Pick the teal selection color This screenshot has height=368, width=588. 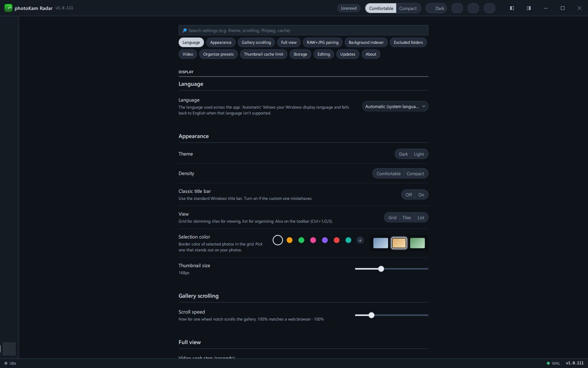click(x=348, y=240)
